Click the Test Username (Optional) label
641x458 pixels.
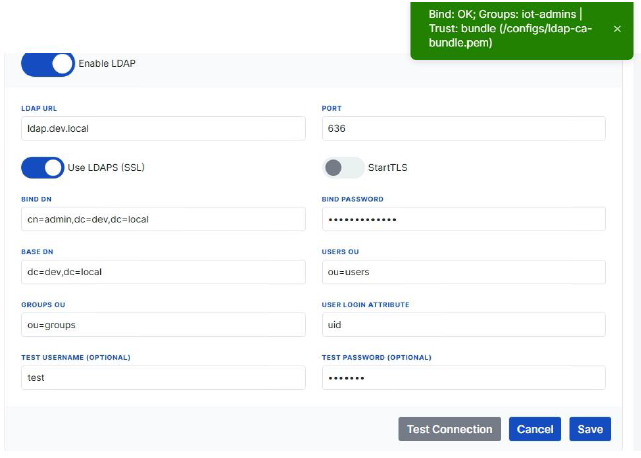[x=76, y=357]
